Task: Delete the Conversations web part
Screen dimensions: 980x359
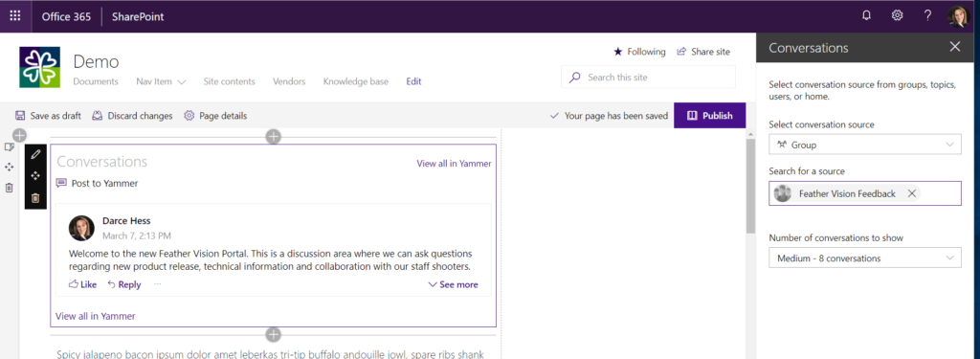Action: [x=35, y=197]
